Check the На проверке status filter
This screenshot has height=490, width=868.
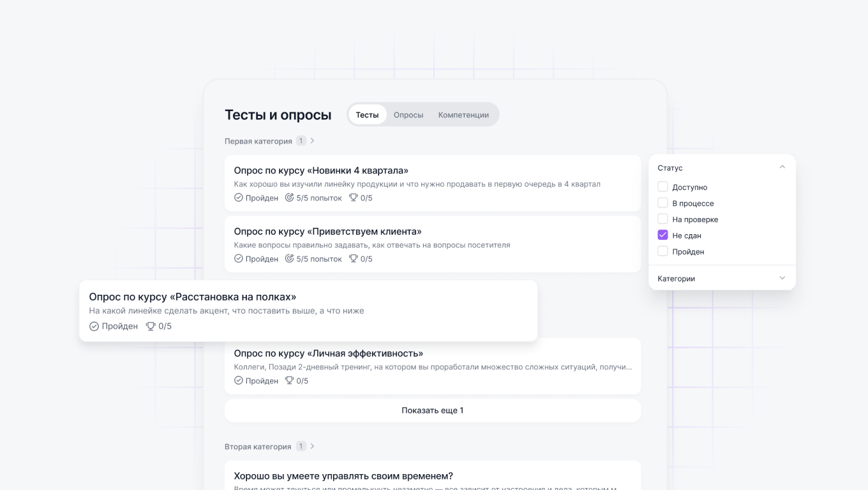tap(662, 219)
